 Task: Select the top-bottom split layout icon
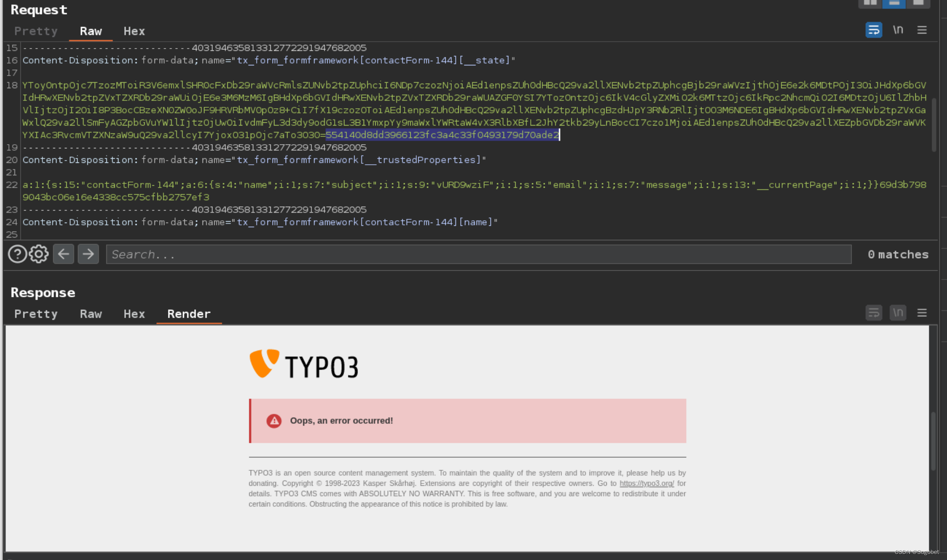coord(894,3)
